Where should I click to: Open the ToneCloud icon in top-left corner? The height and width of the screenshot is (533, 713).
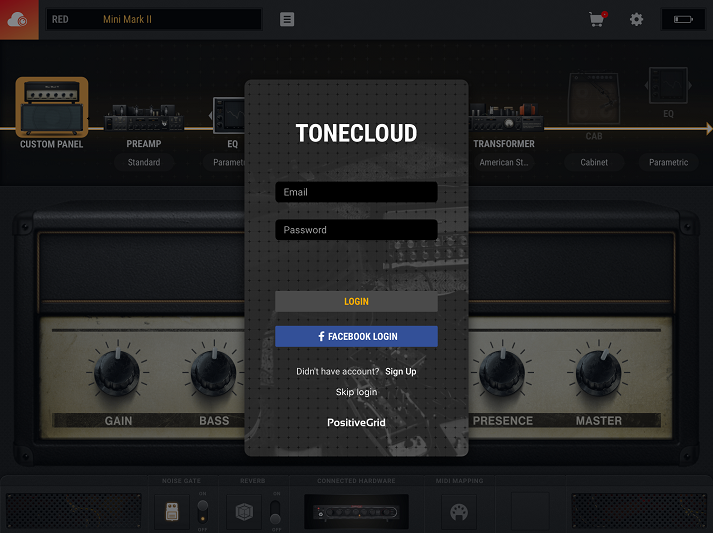click(x=18, y=19)
